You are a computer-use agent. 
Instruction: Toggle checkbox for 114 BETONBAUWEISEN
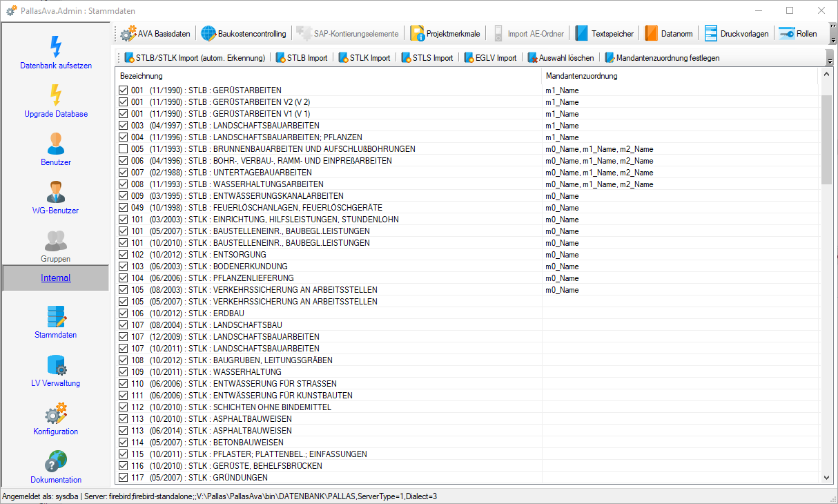pos(124,443)
